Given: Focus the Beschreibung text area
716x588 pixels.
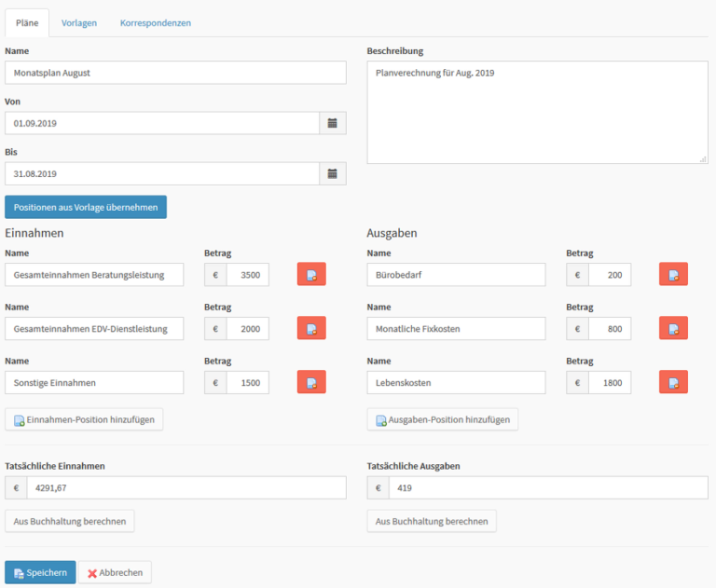Looking at the screenshot, I should [537, 112].
